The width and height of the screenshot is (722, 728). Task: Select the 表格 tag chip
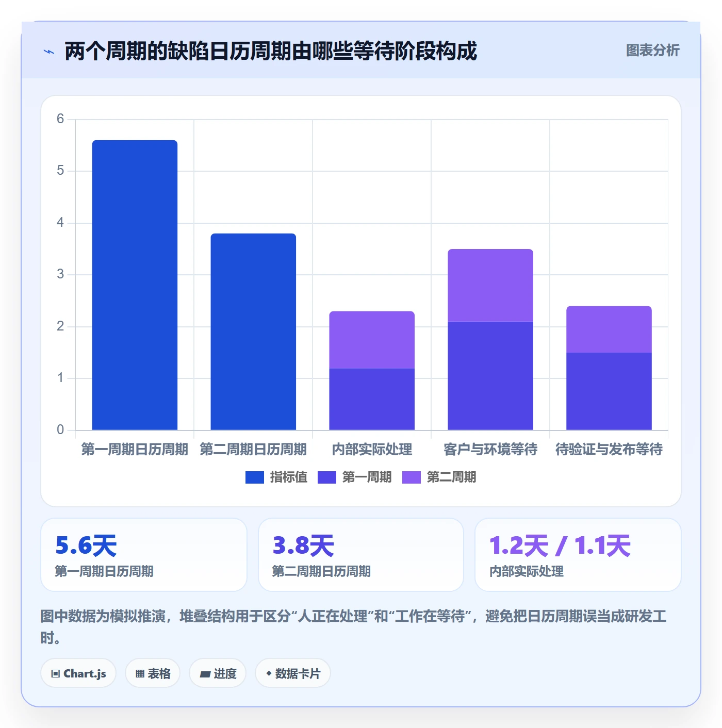click(153, 673)
